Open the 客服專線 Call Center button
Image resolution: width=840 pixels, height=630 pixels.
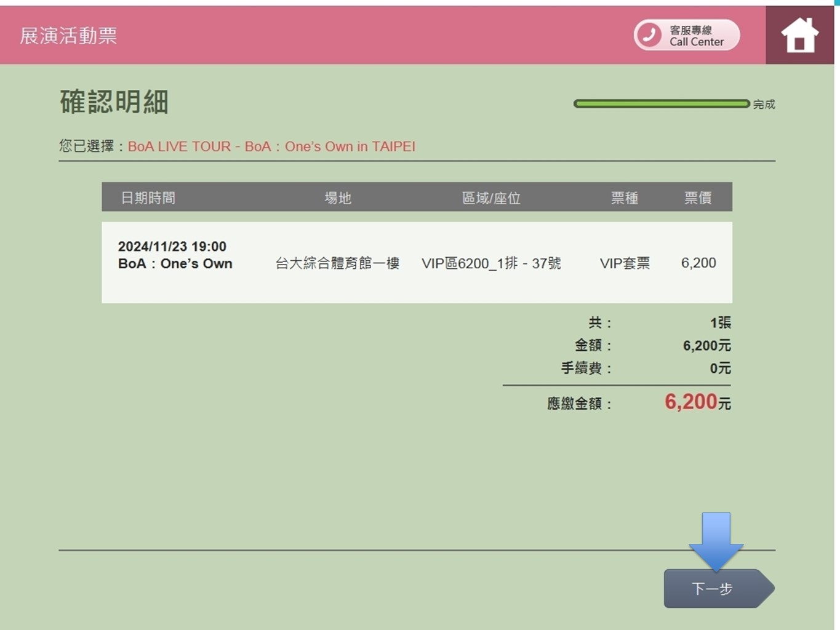[687, 35]
